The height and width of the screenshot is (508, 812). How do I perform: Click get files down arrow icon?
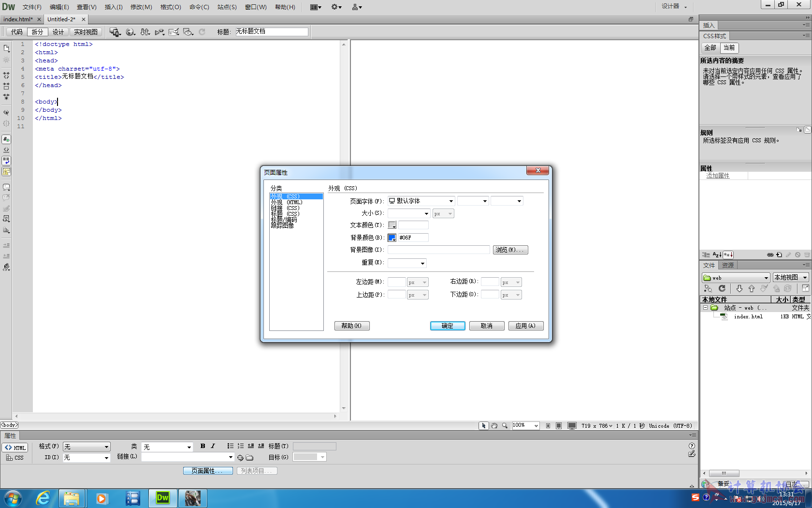739,288
